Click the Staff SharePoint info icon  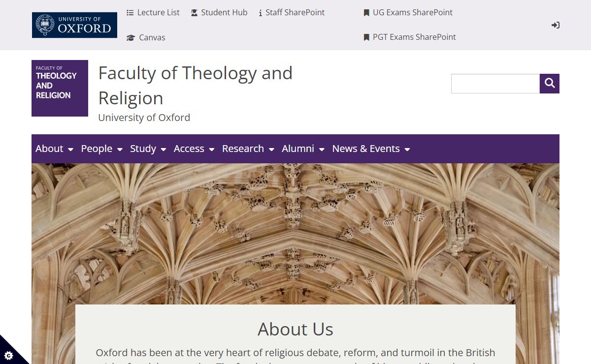coord(261,13)
